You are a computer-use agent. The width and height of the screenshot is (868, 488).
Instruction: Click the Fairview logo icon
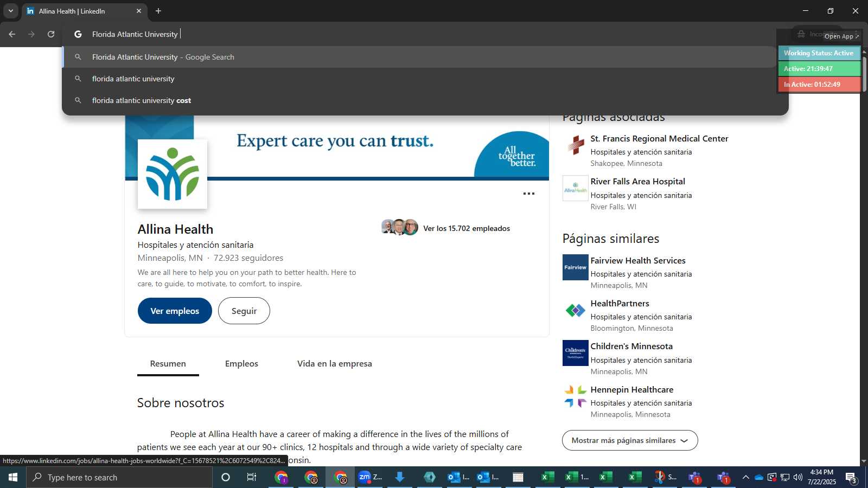[576, 267]
